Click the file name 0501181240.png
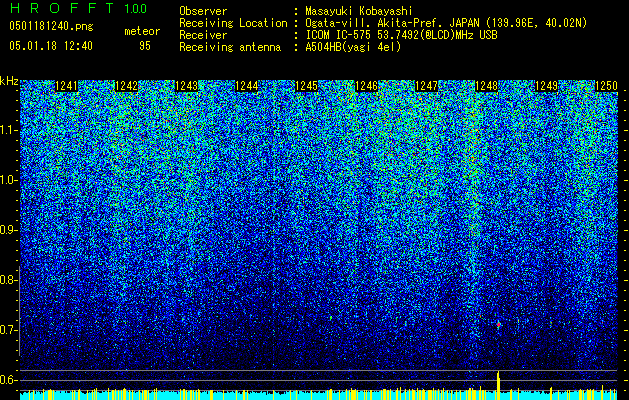The height and width of the screenshot is (400, 629). 51,27
